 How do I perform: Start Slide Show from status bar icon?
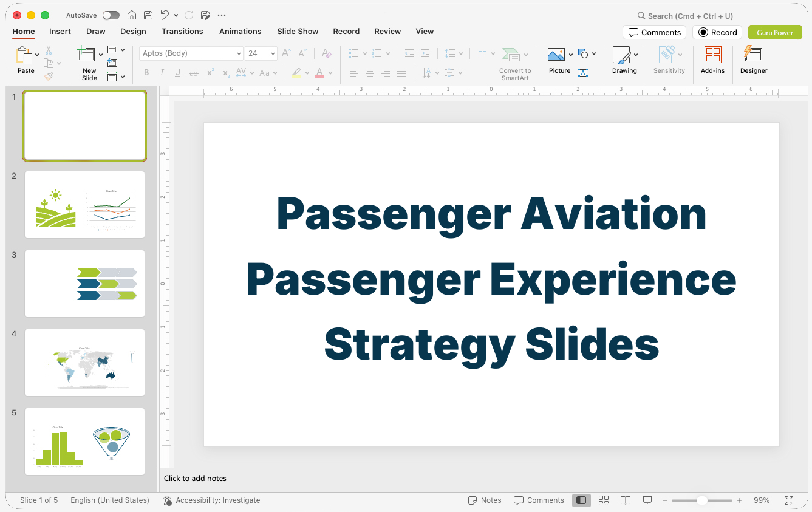tap(647, 500)
